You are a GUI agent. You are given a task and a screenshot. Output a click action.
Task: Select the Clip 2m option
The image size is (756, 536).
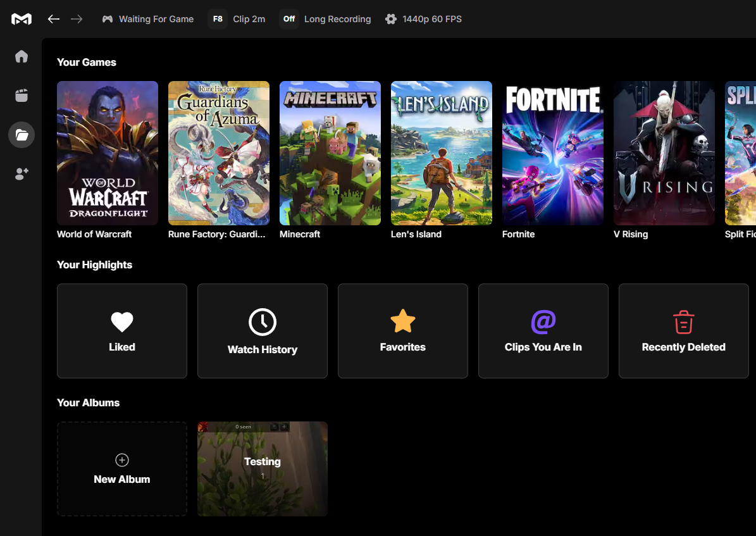click(249, 19)
